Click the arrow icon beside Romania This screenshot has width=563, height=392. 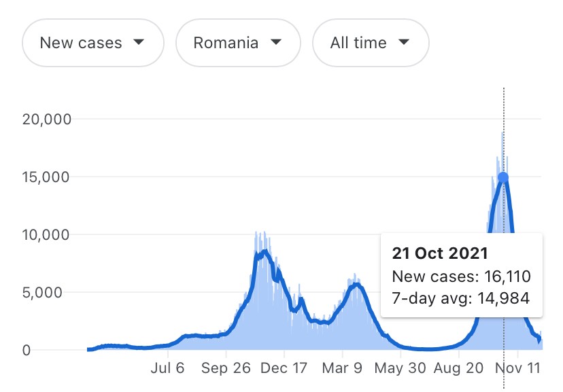(x=276, y=42)
